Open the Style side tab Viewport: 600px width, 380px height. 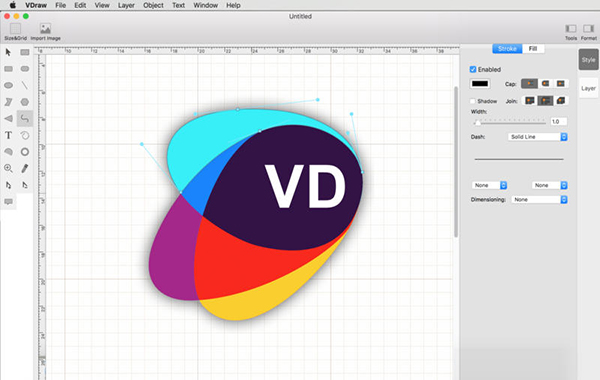point(589,59)
